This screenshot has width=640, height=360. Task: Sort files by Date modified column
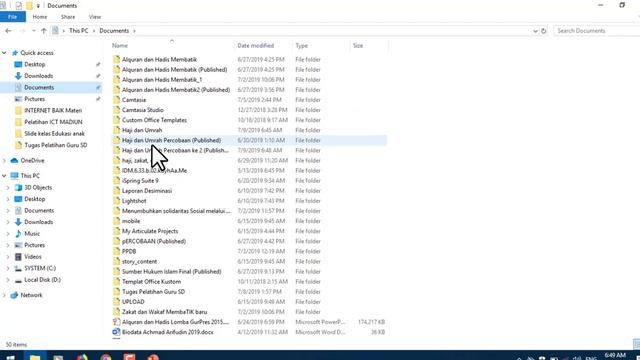[256, 46]
